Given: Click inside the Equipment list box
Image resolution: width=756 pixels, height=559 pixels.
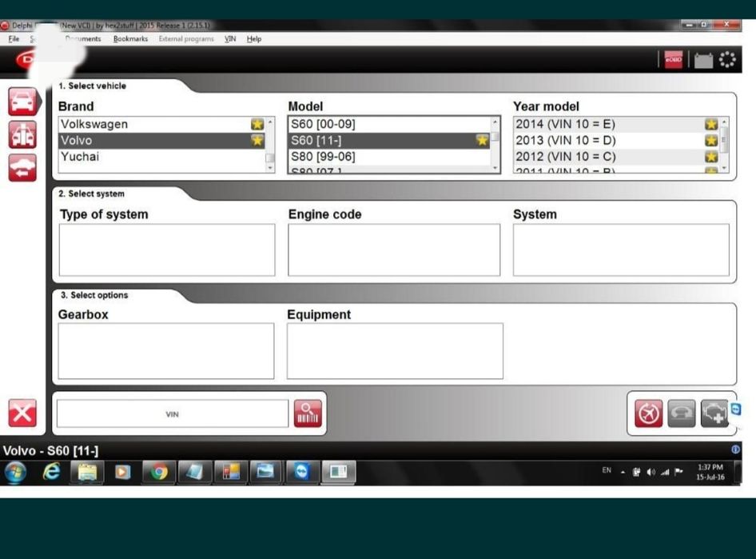Looking at the screenshot, I should click(395, 350).
